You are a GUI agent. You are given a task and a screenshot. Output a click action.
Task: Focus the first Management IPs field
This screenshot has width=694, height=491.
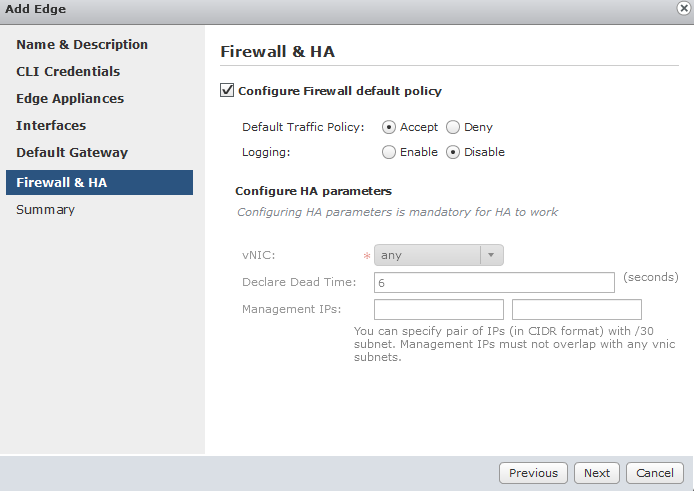[439, 309]
